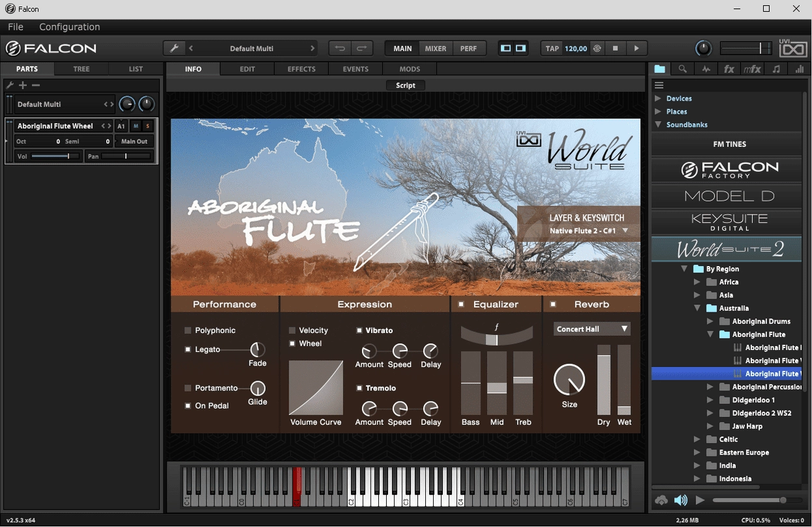Screen dimensions: 812x527
Task: Mute the Aboriginal Flute Wheel part
Action: tap(136, 126)
